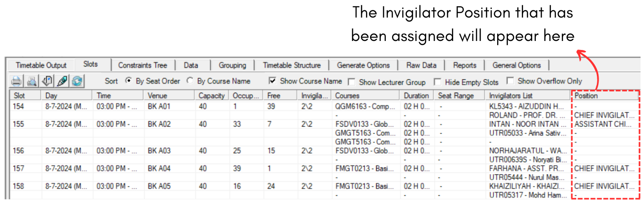Open the Reports tab
644x203 pixels.
[x=464, y=65]
